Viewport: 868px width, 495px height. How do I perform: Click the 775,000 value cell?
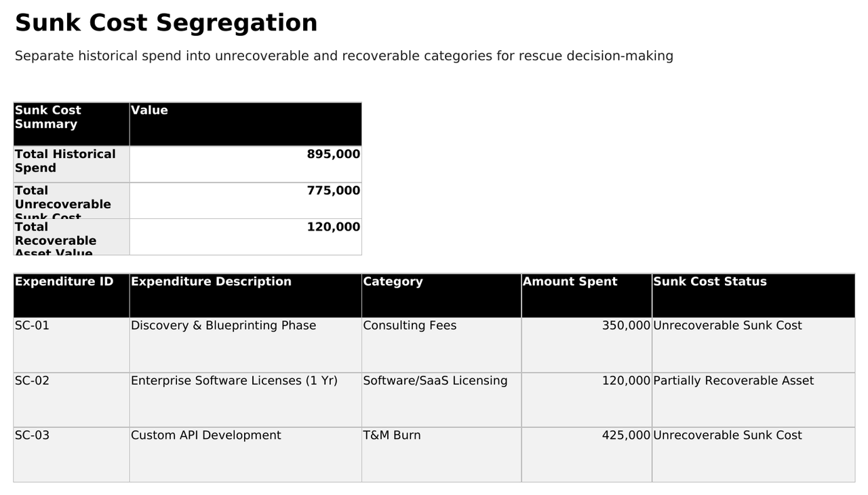click(245, 201)
